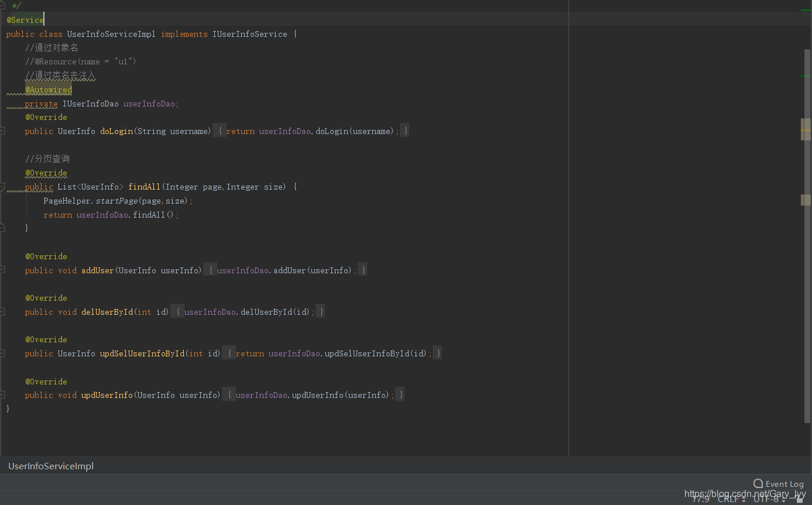Click the 17:9 cursor position indicator

click(701, 499)
